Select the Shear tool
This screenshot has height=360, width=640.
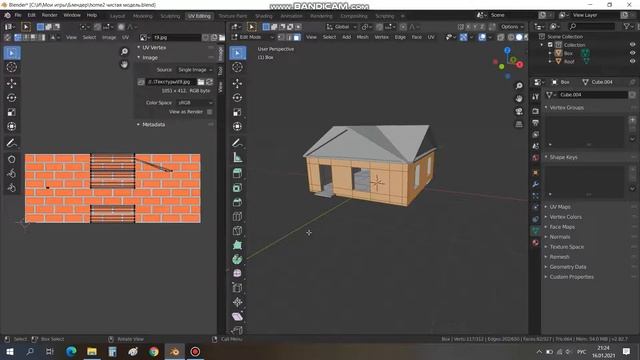(x=238, y=316)
